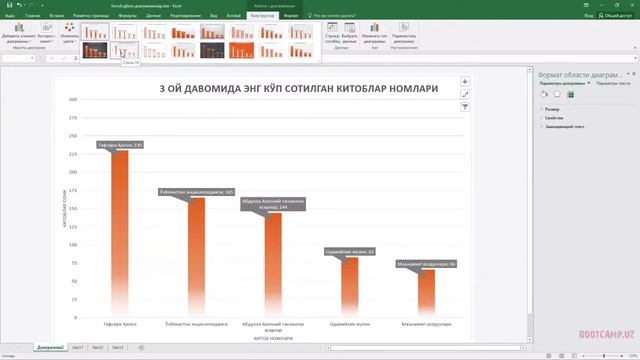Click vertical scrollbar down arrow
The height and width of the screenshot is (360, 640).
(530, 339)
